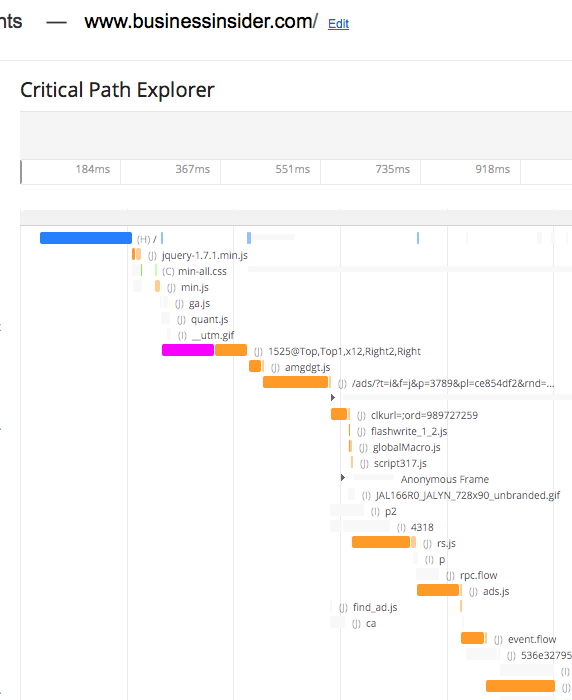572x700 pixels.
Task: Click the Anonymous Frame label
Action: pyautogui.click(x=445, y=479)
